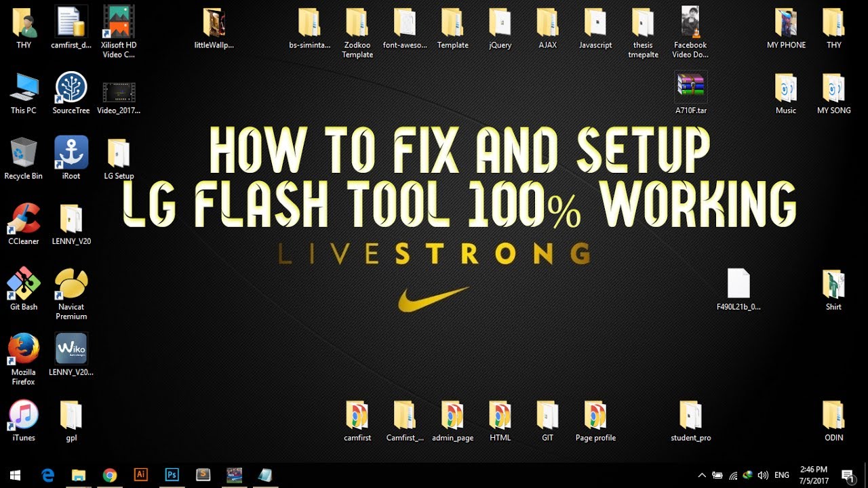Switch to Google Chrome on taskbar

pos(110,475)
